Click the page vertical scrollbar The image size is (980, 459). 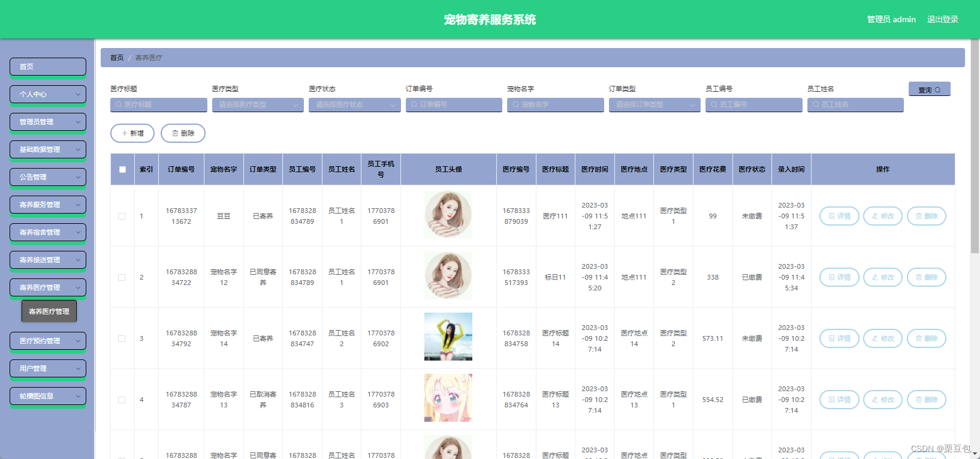(975, 147)
